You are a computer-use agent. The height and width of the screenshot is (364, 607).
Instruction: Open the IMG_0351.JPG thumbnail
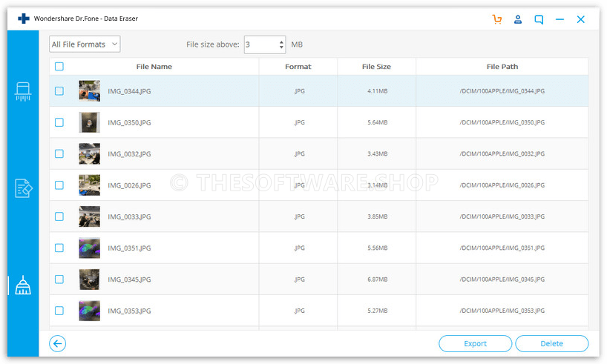[x=90, y=248]
